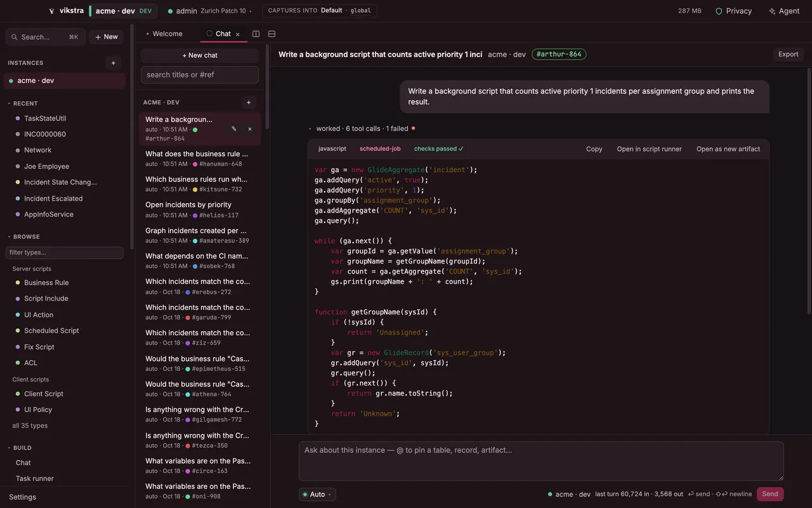The width and height of the screenshot is (812, 508).
Task: Click the CAPTURES INTO Default global selector
Action: tap(320, 11)
